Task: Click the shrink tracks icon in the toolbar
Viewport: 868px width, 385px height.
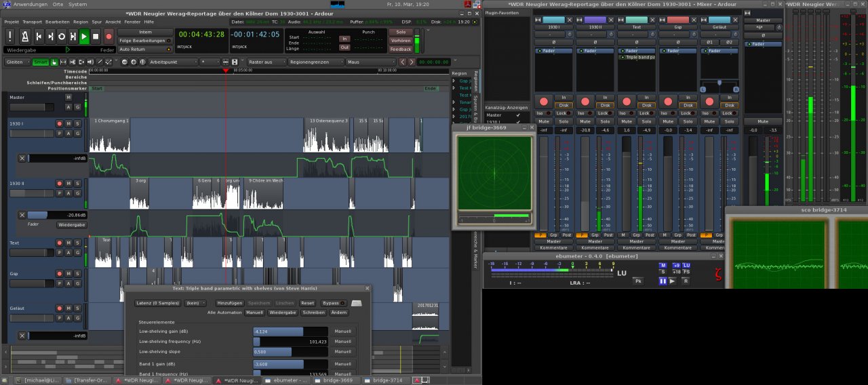Action: pos(225,62)
